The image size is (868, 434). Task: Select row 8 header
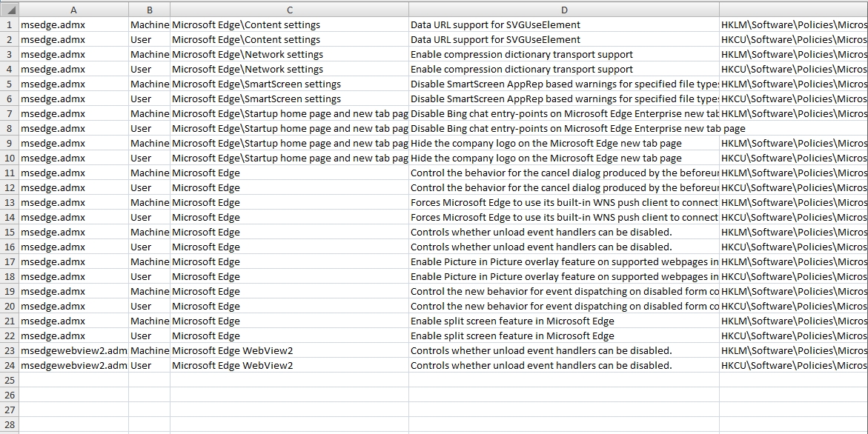coord(10,128)
